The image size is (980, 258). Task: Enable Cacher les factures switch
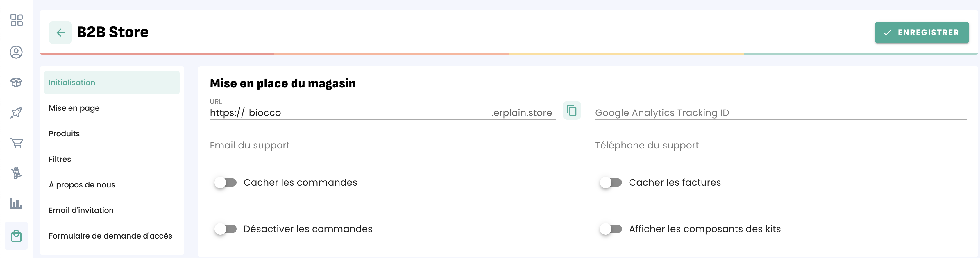pos(611,183)
